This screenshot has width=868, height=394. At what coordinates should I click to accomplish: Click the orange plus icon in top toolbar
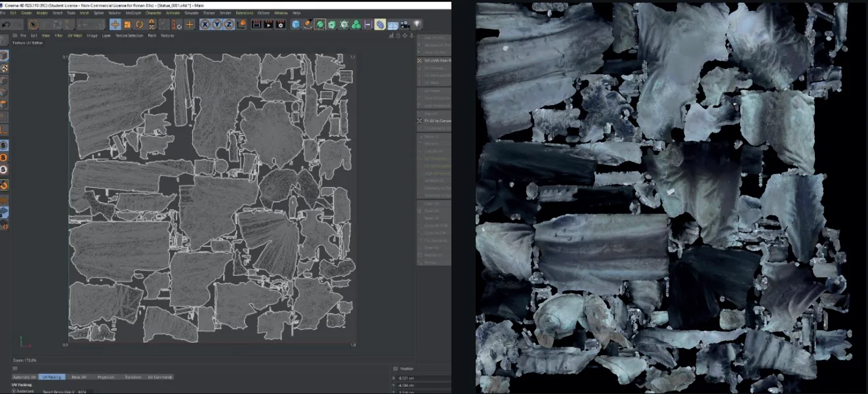(x=190, y=24)
